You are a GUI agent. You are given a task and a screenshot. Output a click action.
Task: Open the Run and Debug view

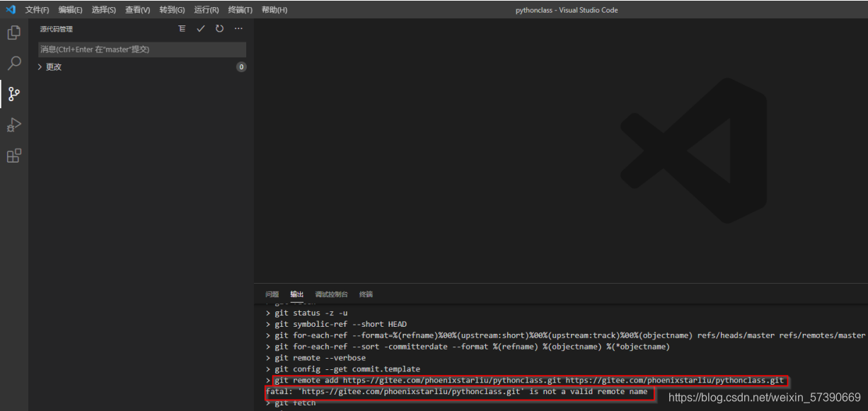(x=13, y=125)
